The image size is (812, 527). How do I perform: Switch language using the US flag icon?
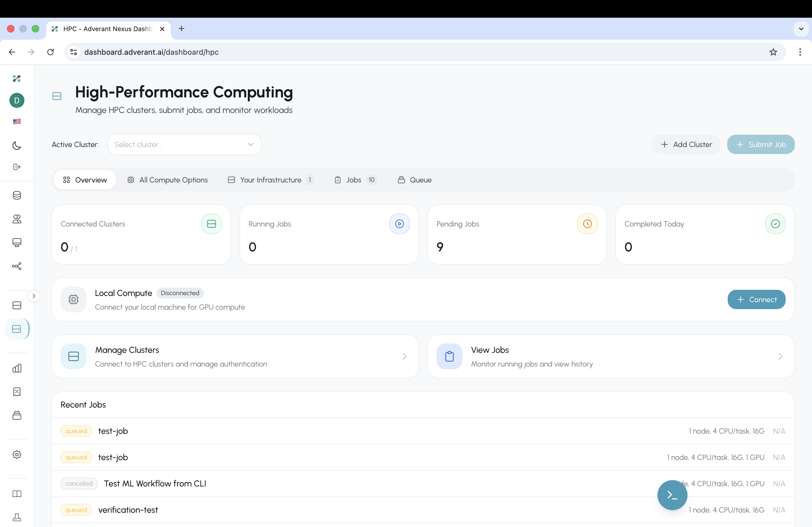[x=16, y=121]
